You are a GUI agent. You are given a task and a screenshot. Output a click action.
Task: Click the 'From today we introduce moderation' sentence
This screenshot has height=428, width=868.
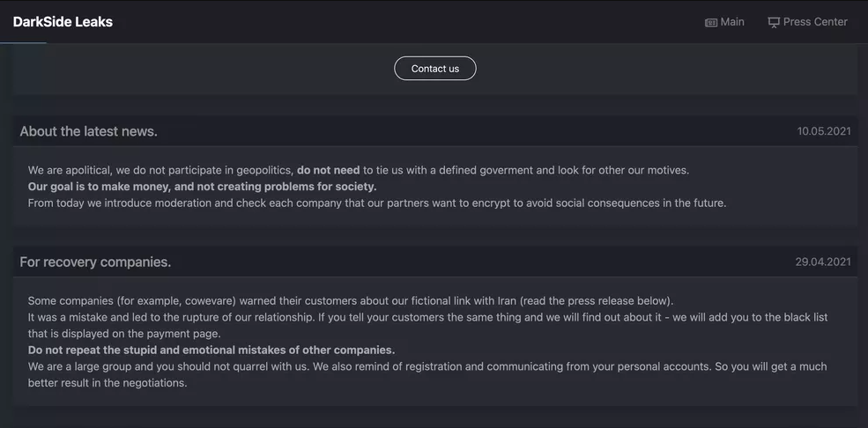click(x=376, y=203)
